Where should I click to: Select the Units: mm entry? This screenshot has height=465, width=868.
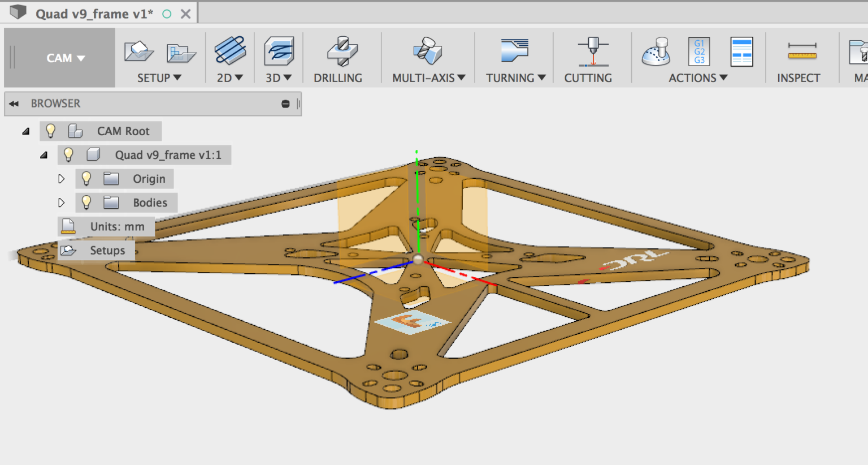coord(117,226)
